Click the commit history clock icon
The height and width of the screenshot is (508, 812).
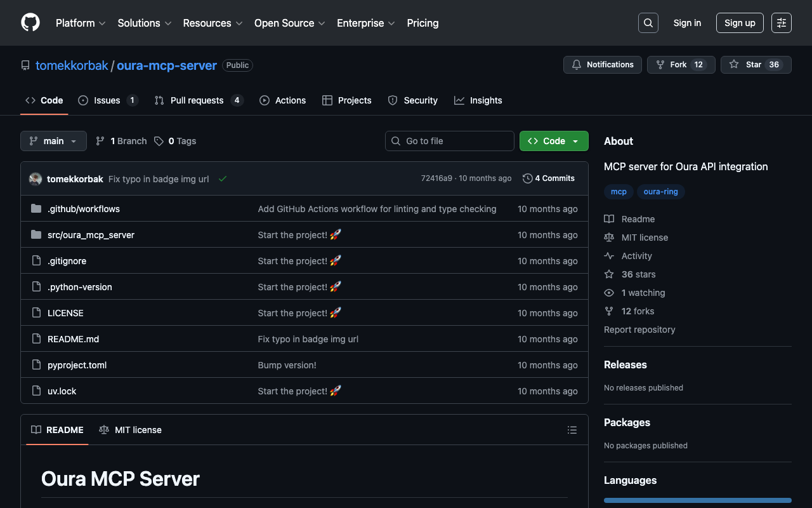tap(527, 178)
